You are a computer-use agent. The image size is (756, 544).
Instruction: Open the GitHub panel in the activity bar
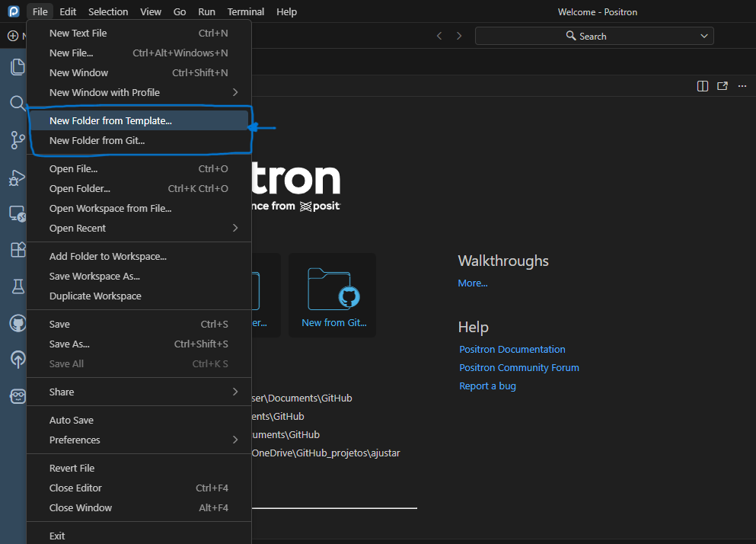pyautogui.click(x=16, y=323)
